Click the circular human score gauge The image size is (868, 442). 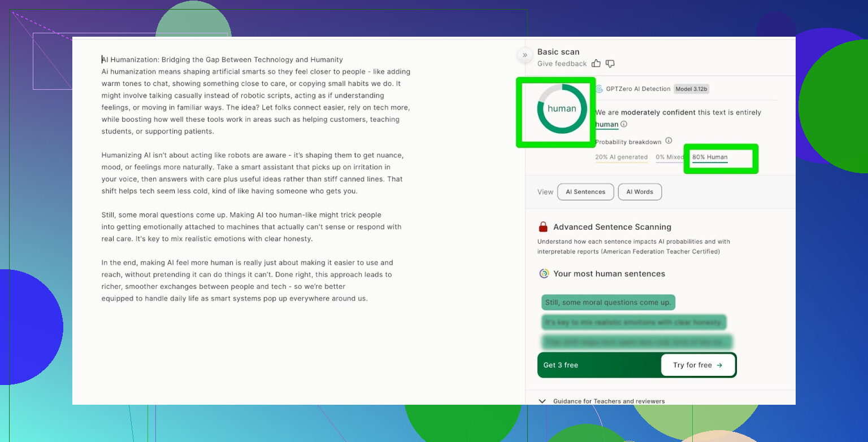tap(562, 109)
